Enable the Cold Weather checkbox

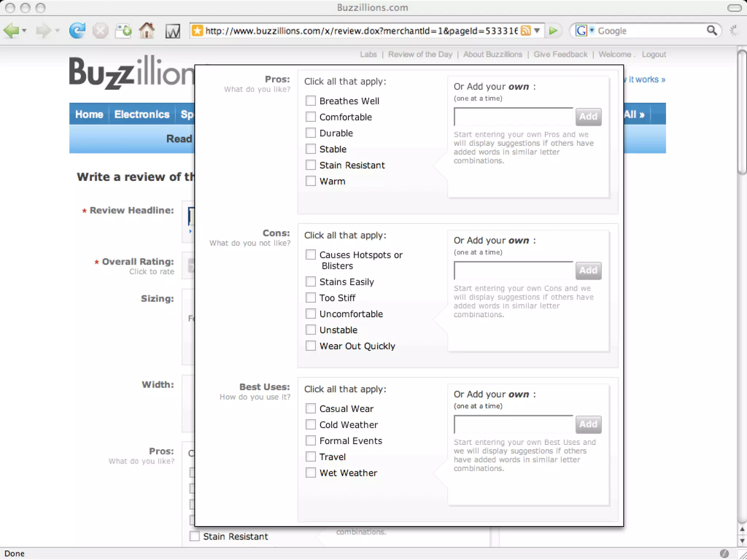pos(310,424)
